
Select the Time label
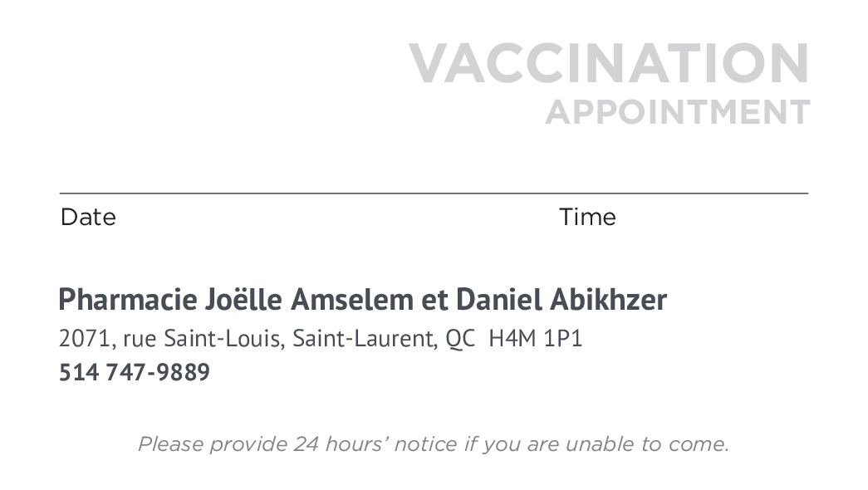[587, 218]
